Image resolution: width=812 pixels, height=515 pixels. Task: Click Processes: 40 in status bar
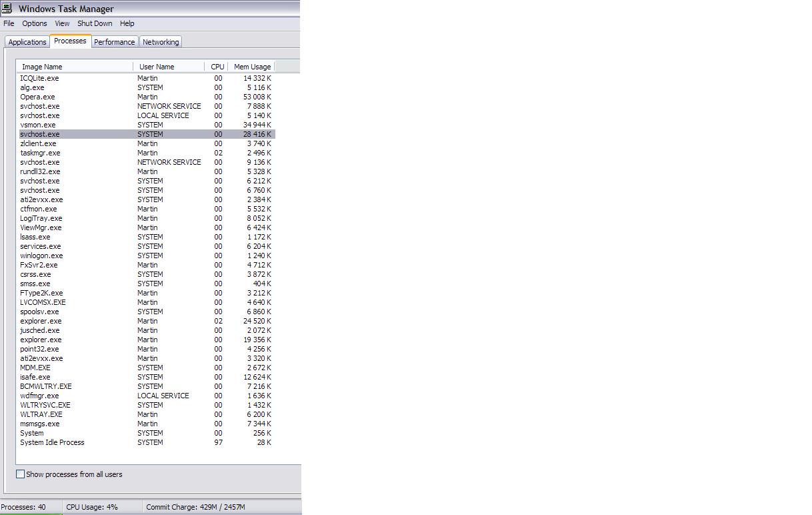23,507
